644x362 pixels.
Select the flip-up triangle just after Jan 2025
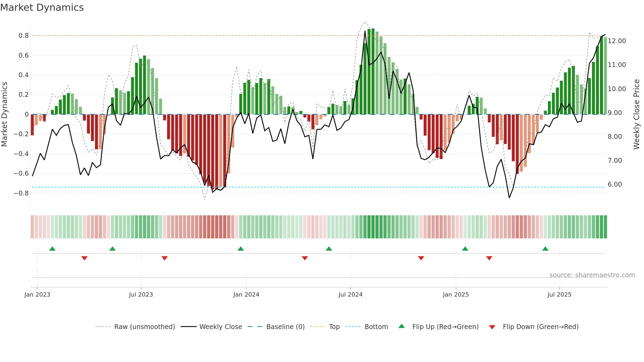point(465,249)
